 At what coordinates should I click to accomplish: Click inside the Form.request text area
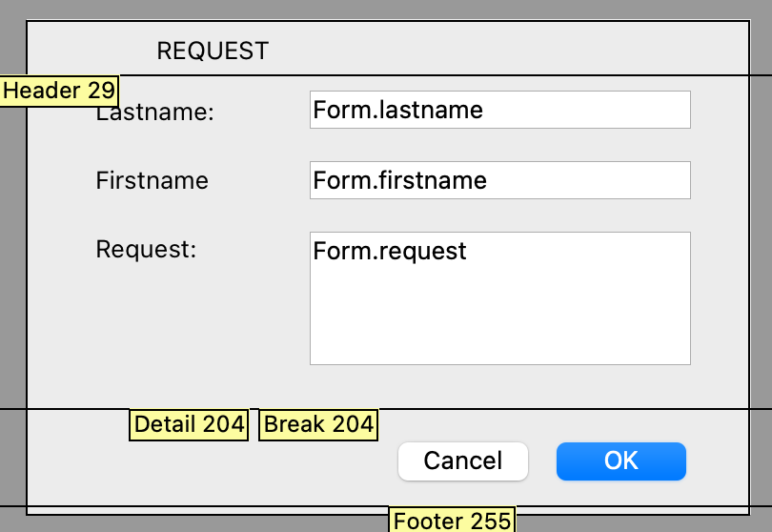pyautogui.click(x=499, y=305)
